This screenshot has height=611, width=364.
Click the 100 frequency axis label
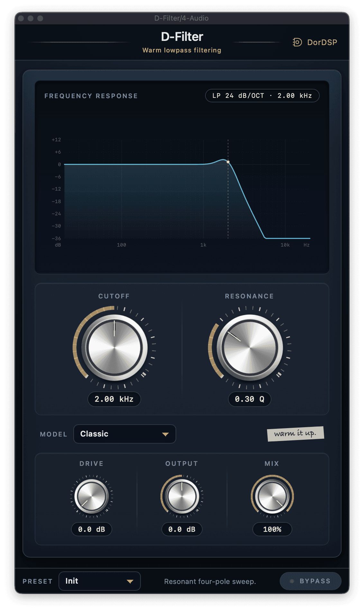pyautogui.click(x=122, y=245)
